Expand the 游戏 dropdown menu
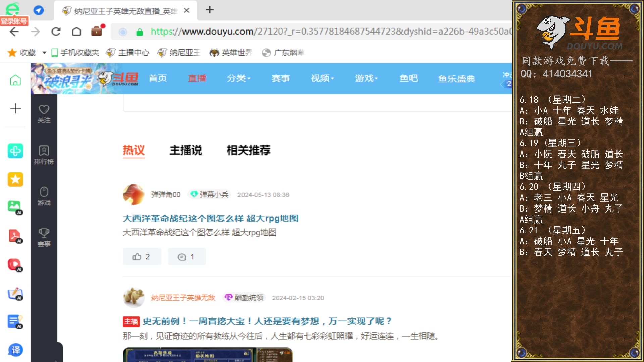The height and width of the screenshot is (362, 644). [366, 78]
